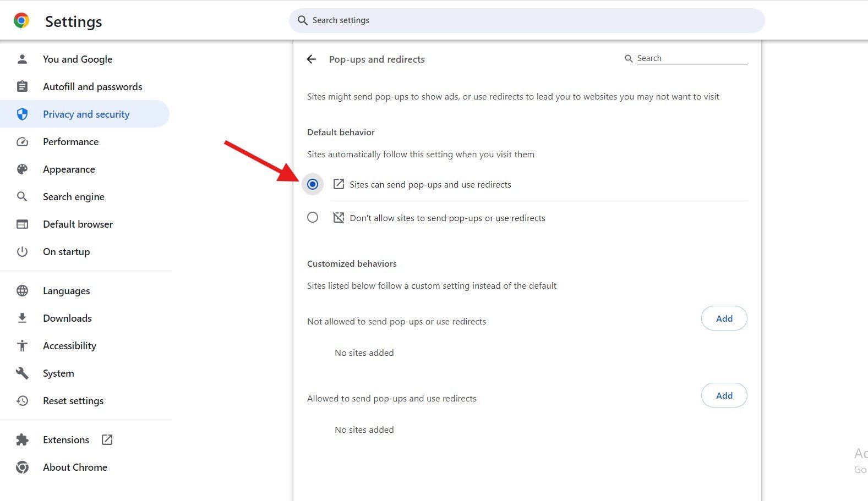Click the blocked pop-up icon next to Don't allow
Viewport: 868px width, 501px height.
coord(339,218)
